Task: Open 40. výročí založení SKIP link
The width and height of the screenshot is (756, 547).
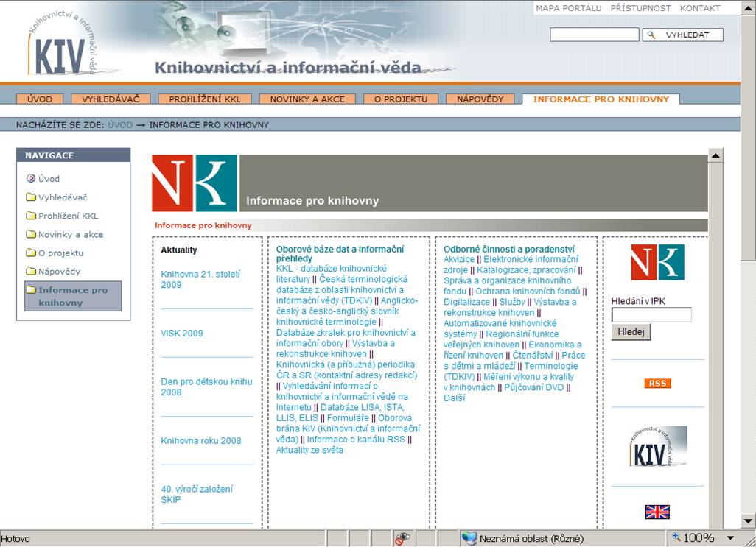Action: click(197, 494)
